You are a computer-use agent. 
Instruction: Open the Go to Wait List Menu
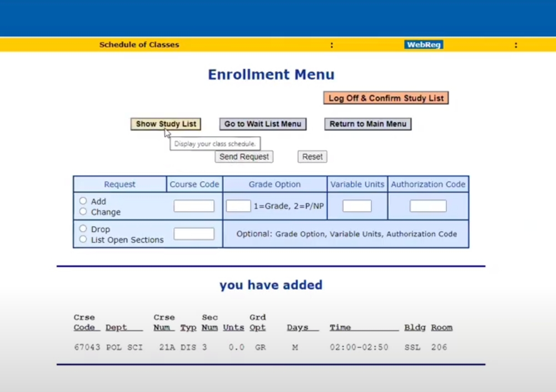(263, 124)
